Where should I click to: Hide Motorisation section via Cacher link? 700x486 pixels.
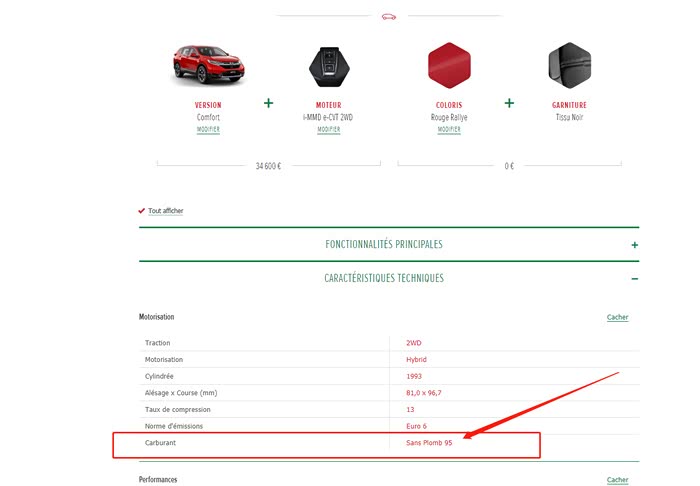pos(617,317)
